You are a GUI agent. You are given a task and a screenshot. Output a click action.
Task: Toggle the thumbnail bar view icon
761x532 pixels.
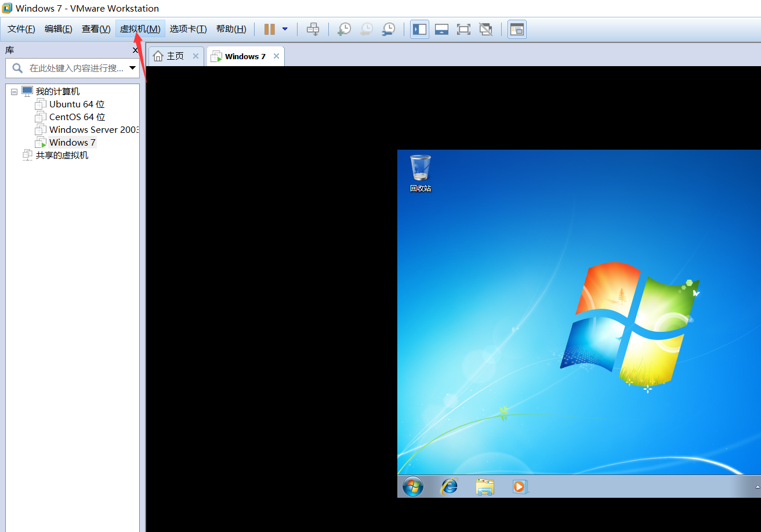pyautogui.click(x=441, y=29)
